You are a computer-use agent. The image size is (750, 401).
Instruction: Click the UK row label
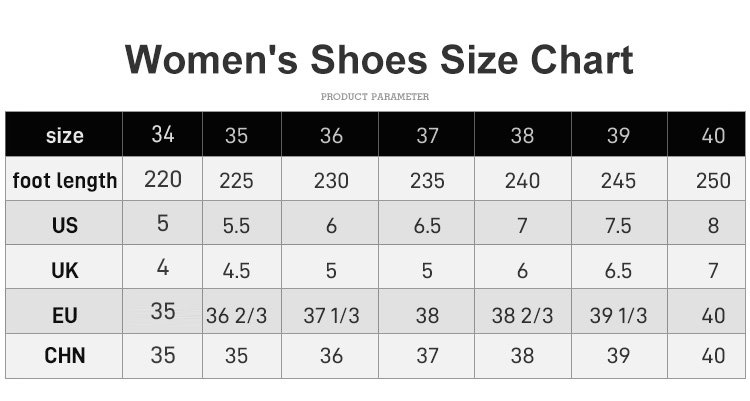tap(65, 270)
